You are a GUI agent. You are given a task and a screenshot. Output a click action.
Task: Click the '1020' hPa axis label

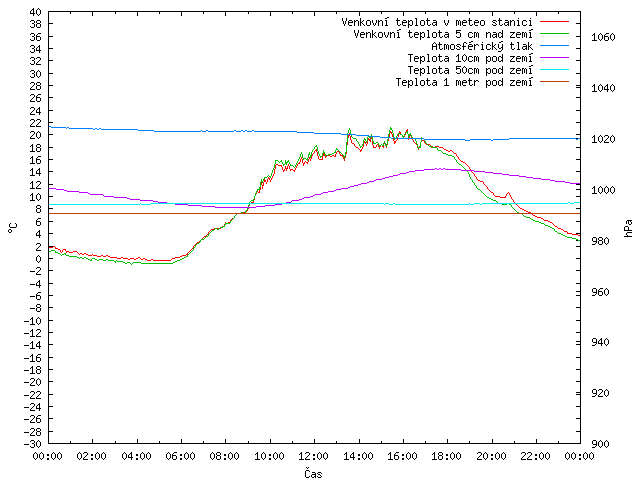603,139
